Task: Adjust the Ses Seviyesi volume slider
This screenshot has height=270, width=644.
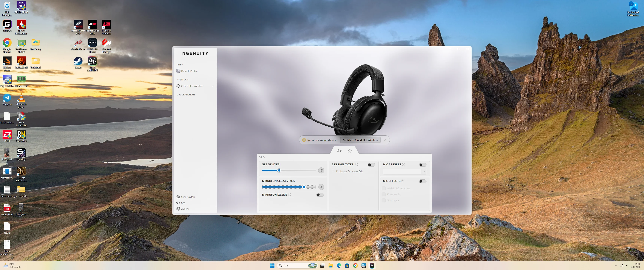Action: (x=289, y=171)
